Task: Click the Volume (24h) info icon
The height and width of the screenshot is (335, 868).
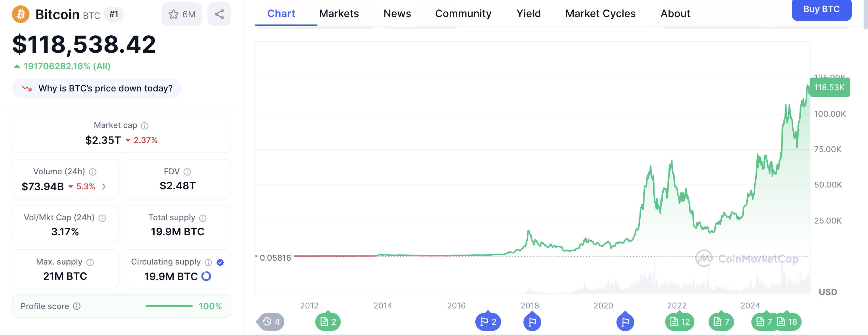Action: (93, 172)
